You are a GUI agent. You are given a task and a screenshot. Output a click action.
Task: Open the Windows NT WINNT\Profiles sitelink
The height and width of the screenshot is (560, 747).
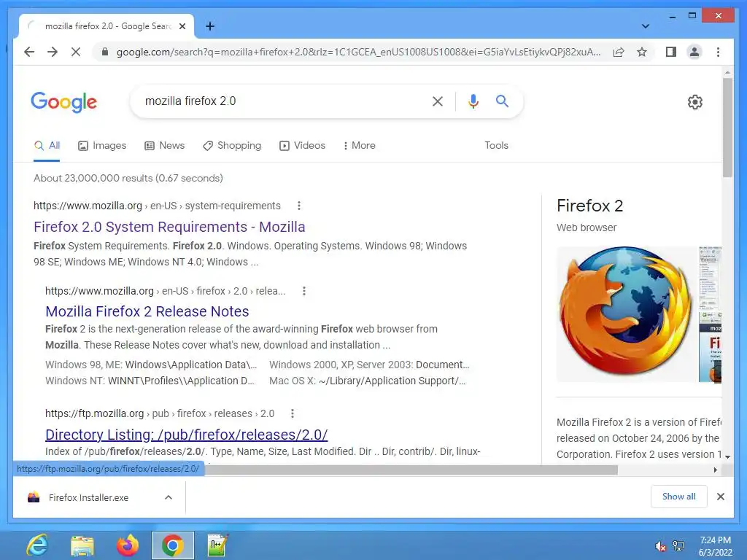pyautogui.click(x=150, y=381)
